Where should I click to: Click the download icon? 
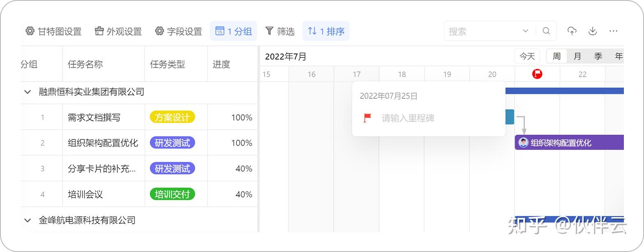(592, 31)
